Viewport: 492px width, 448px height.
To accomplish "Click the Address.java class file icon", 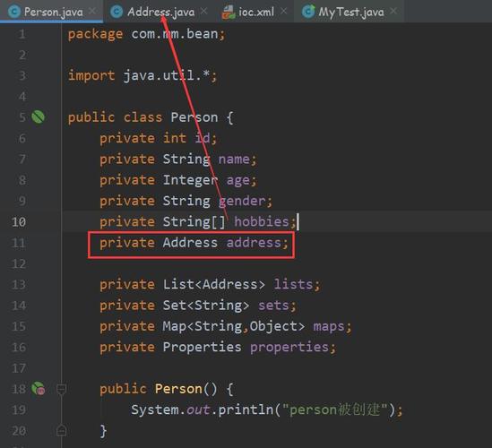I will tap(117, 12).
